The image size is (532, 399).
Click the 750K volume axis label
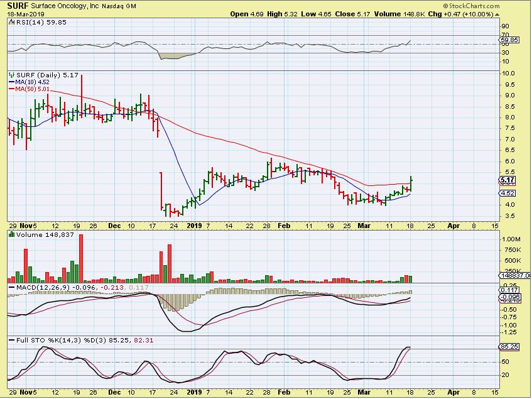click(x=513, y=250)
